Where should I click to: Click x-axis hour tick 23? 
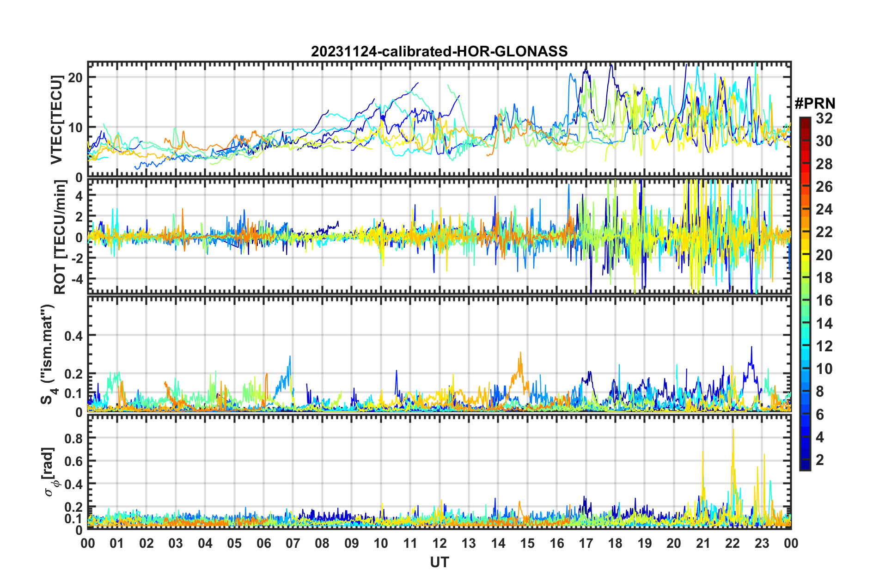coord(762,543)
